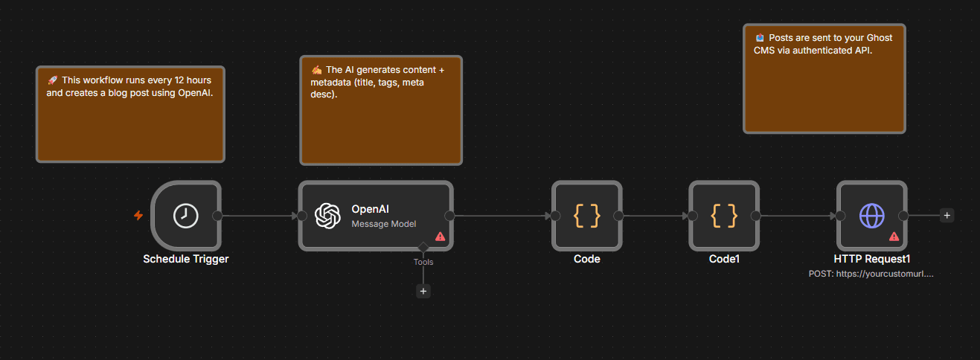Select the sticky note about Ghost CMS posts

[x=824, y=78]
